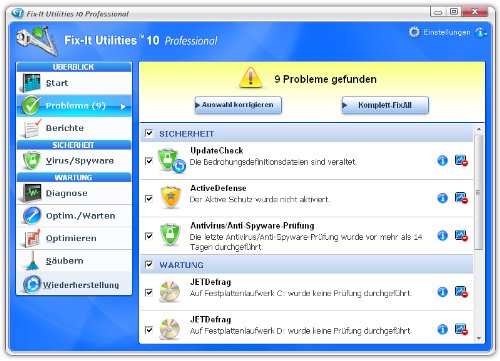
Task: Select Probleme (9) in the sidebar
Action: tap(74, 106)
